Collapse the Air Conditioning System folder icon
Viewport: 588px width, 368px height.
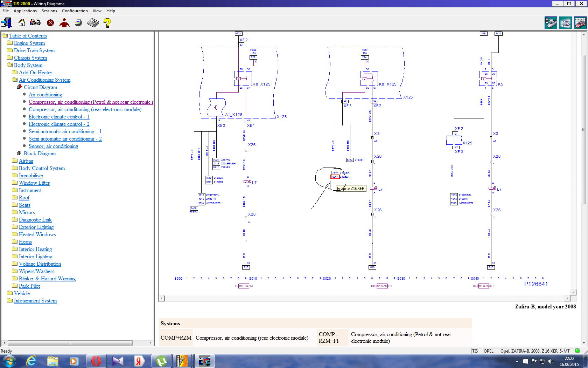click(x=15, y=80)
